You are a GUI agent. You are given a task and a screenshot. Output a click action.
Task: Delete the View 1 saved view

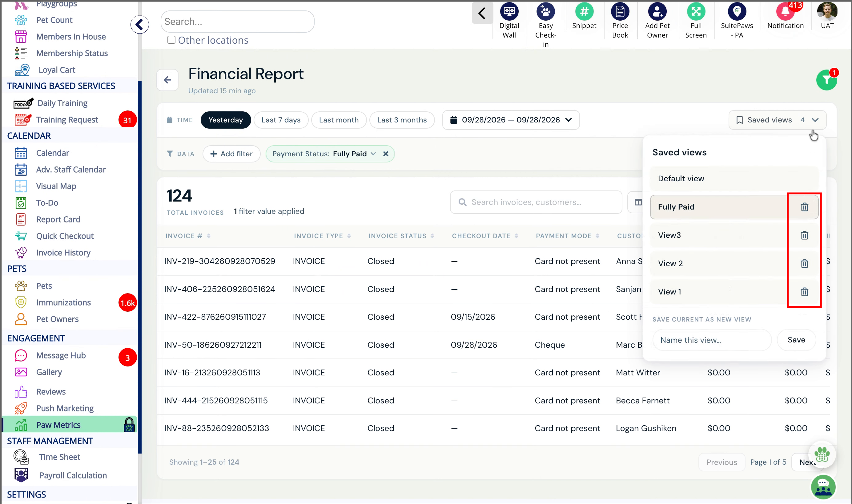tap(804, 292)
